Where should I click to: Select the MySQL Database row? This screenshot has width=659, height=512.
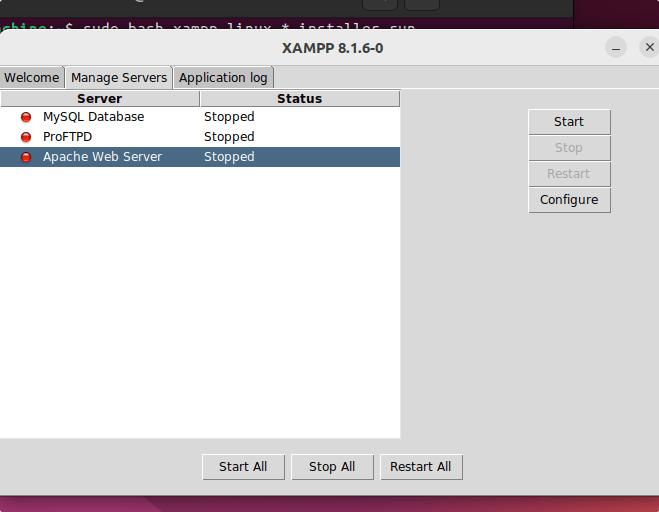200,117
